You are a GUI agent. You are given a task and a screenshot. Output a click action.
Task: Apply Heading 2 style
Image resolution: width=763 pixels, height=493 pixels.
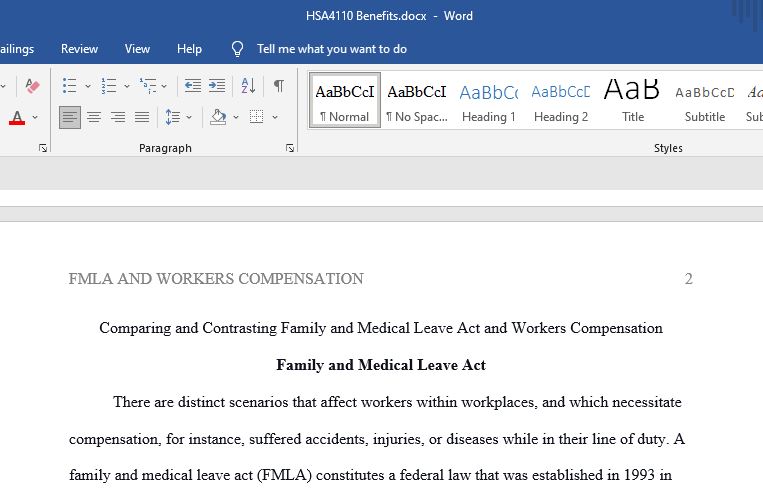561,101
